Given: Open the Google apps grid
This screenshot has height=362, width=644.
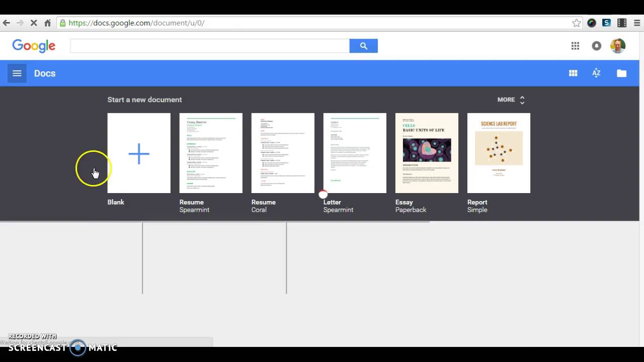Looking at the screenshot, I should (575, 46).
